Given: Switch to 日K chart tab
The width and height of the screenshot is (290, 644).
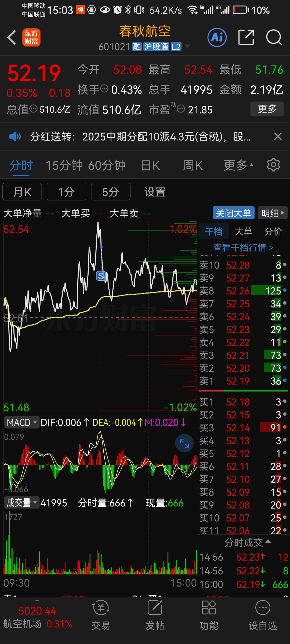Looking at the screenshot, I should (x=150, y=165).
